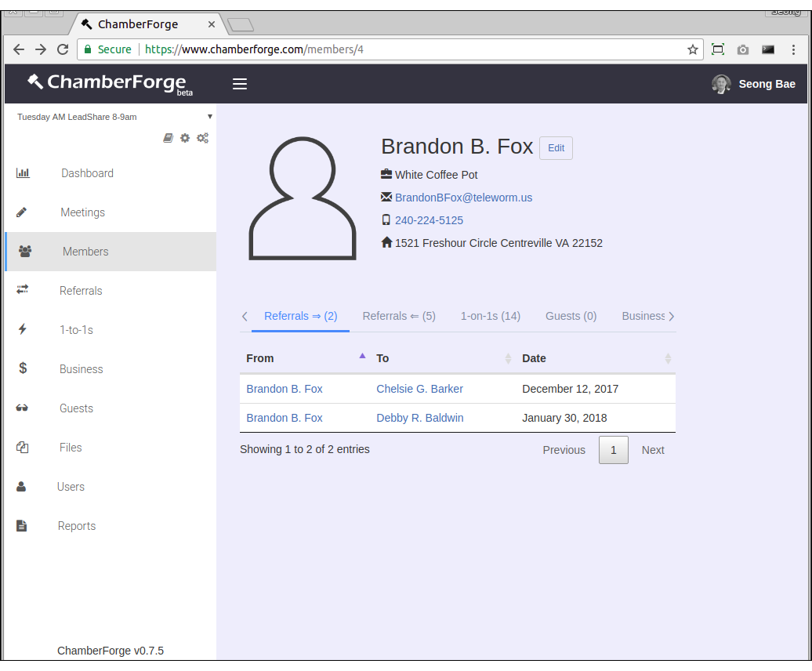812x671 pixels.
Task: Switch to the Guests (0) tab
Action: pyautogui.click(x=571, y=316)
